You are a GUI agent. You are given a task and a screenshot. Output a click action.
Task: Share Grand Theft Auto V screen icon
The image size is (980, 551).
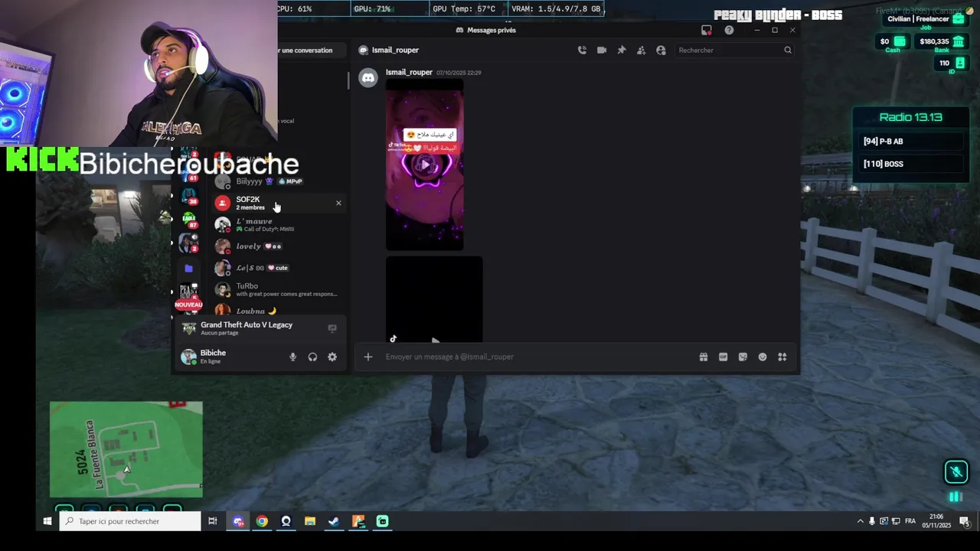click(332, 328)
